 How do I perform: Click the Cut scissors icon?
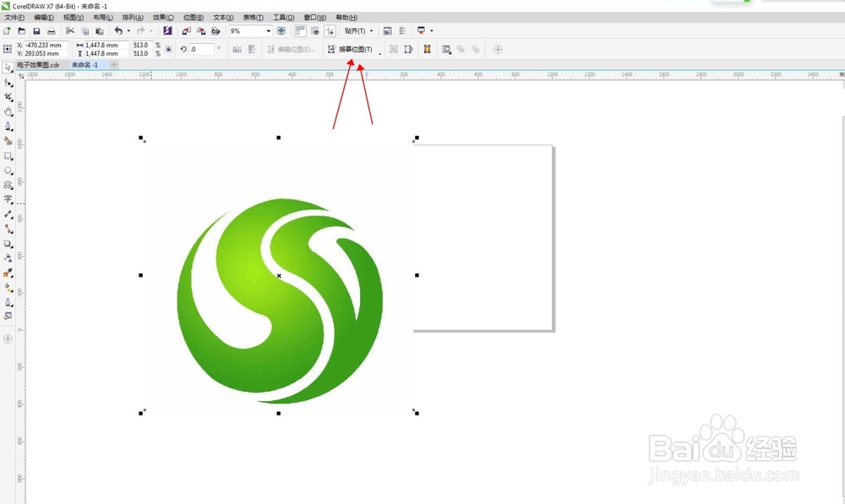pyautogui.click(x=70, y=30)
